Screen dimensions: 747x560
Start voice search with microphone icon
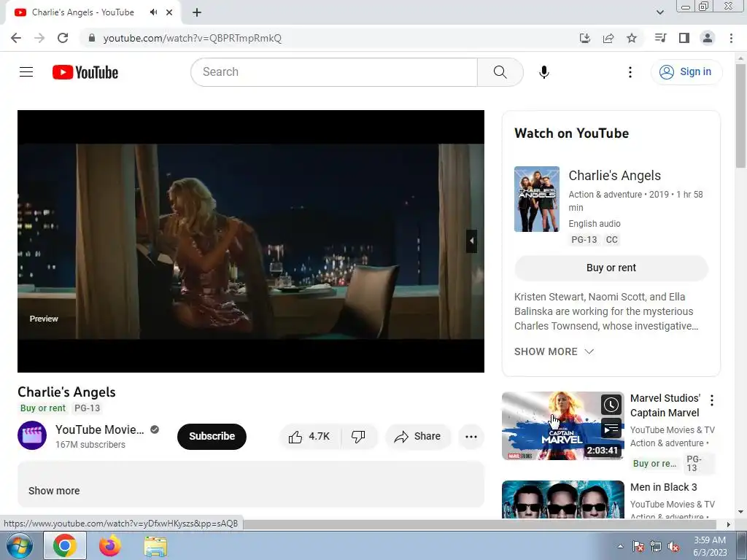(x=543, y=72)
